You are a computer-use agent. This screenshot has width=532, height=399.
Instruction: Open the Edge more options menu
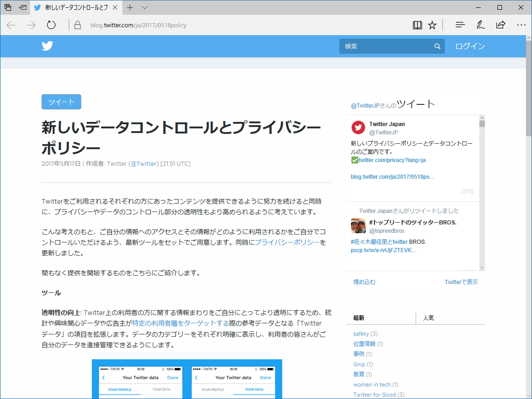(x=521, y=25)
